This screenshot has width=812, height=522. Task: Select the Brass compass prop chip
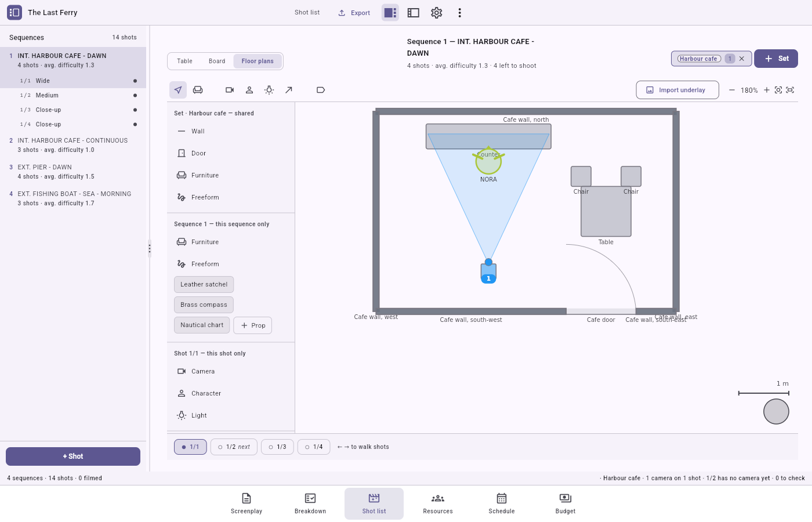(204, 305)
